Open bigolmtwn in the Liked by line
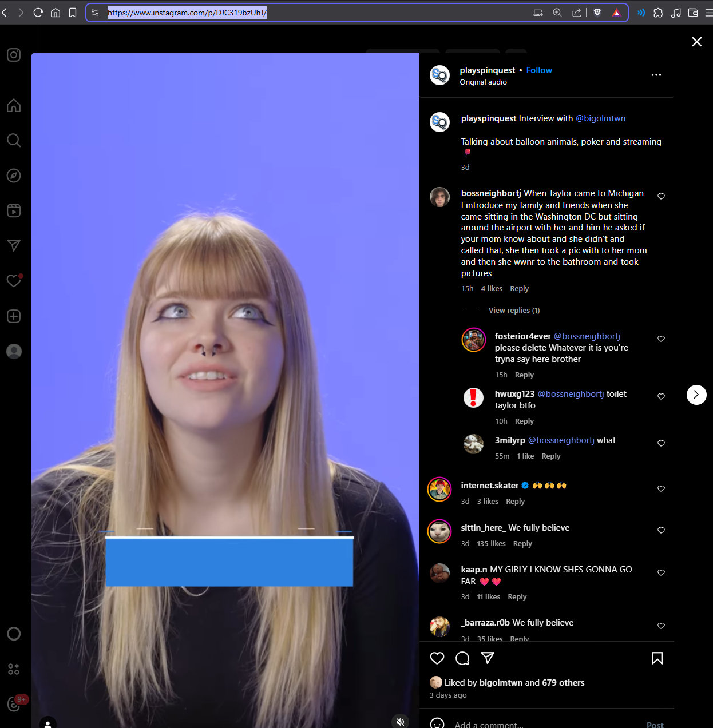713x728 pixels. point(501,683)
